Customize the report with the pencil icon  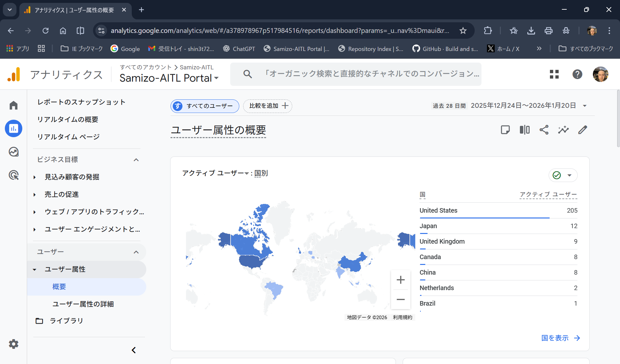click(x=583, y=130)
